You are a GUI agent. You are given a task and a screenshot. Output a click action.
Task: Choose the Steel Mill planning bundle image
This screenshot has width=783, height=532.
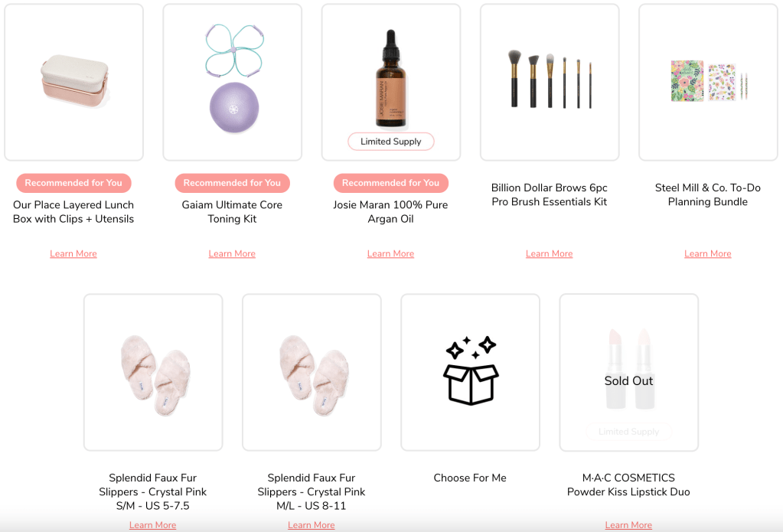pyautogui.click(x=708, y=83)
